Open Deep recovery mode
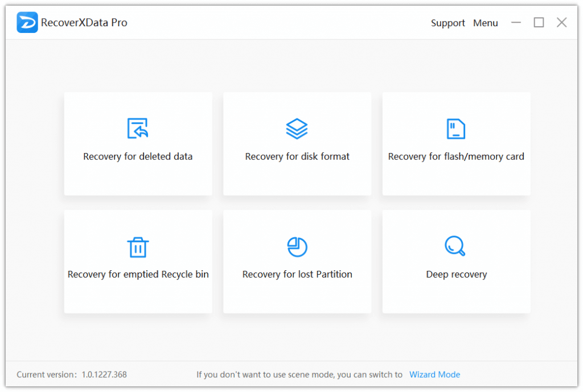Viewport: 583px width, 392px height. pos(456,262)
